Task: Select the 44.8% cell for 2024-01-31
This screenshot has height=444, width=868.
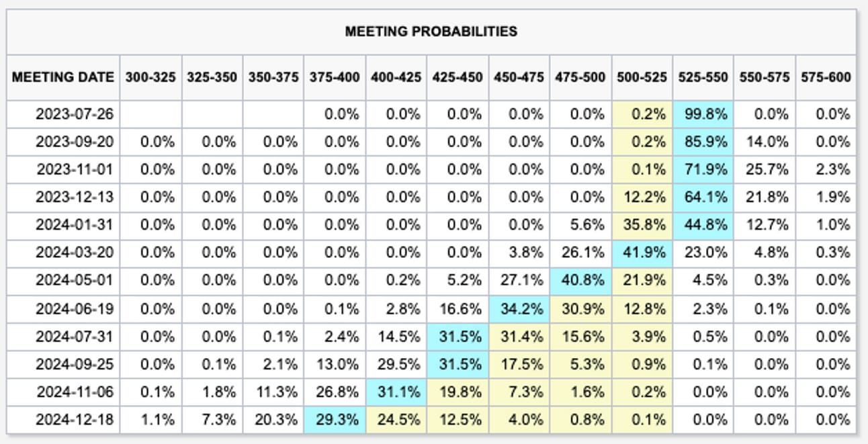Action: [703, 225]
